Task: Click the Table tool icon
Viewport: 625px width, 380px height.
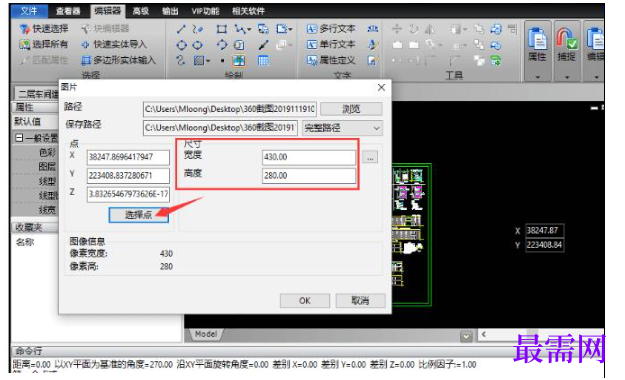Action: point(263,61)
